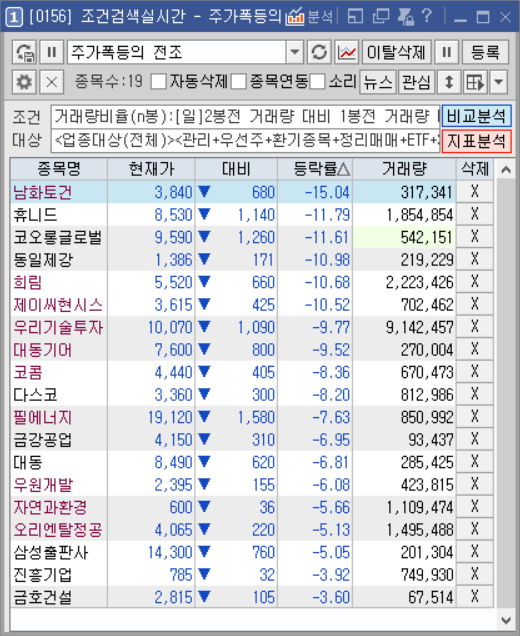The height and width of the screenshot is (636, 520).
Task: Delete 자연과환경 row with X
Action: (x=475, y=507)
